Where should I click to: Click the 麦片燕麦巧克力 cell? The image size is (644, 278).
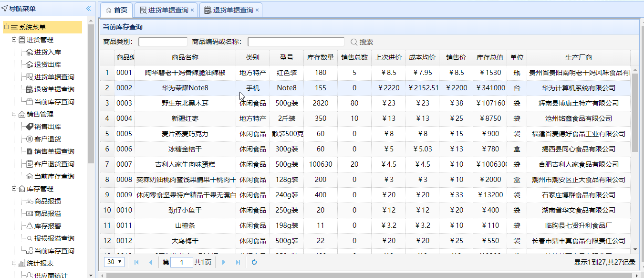[185, 134]
